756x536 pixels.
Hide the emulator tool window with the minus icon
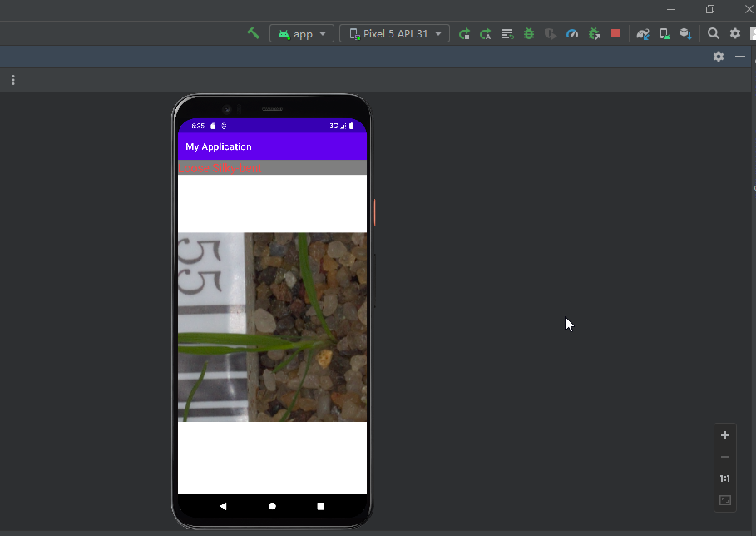pyautogui.click(x=740, y=57)
